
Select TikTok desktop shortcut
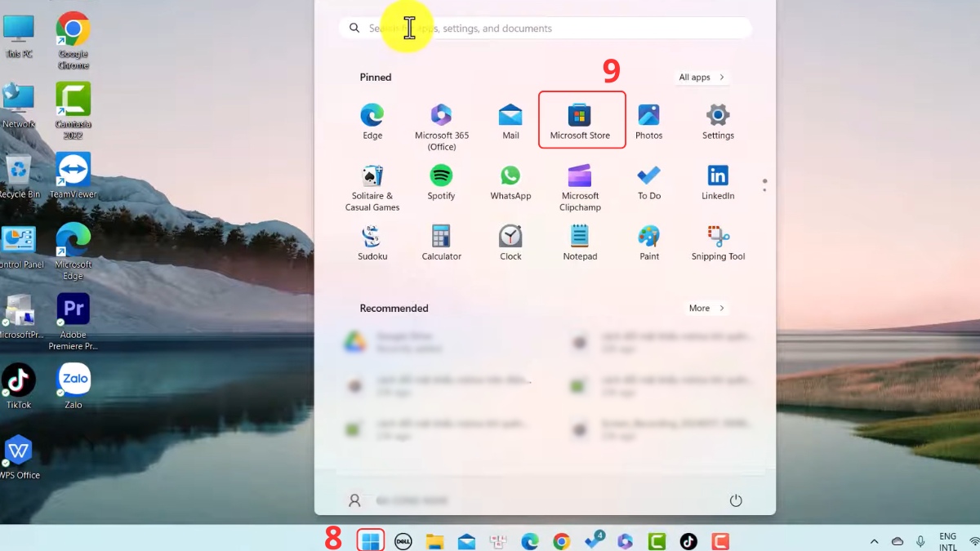(19, 387)
